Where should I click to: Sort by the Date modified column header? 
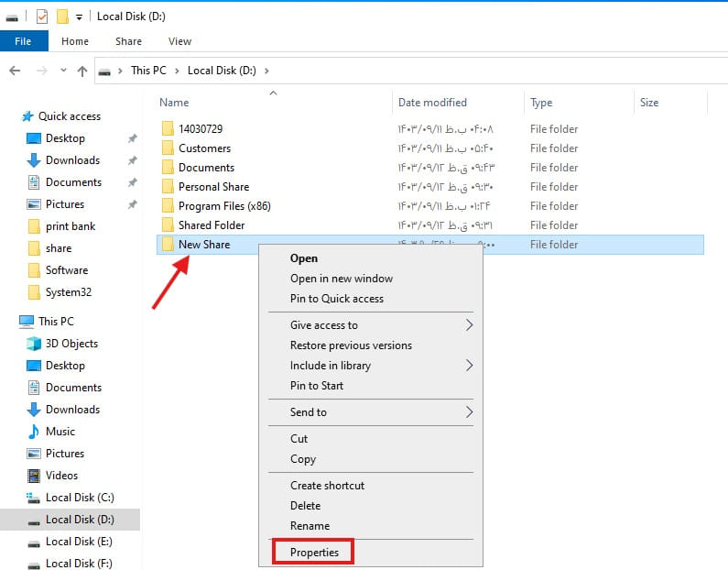pyautogui.click(x=432, y=103)
